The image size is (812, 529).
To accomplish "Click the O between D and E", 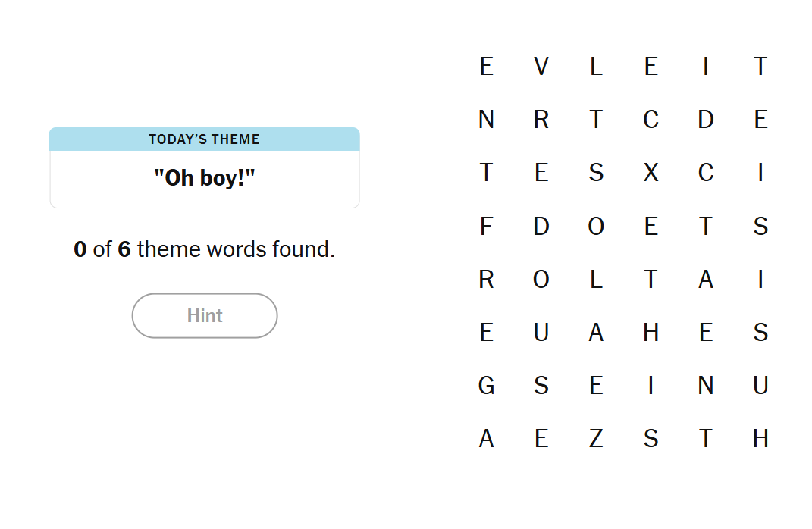I will (x=596, y=226).
